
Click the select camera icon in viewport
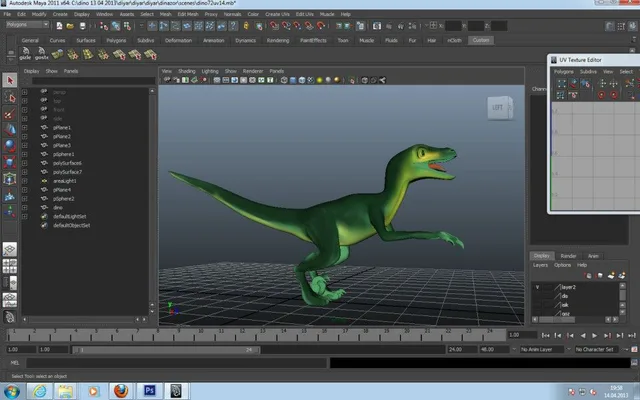[167, 80]
